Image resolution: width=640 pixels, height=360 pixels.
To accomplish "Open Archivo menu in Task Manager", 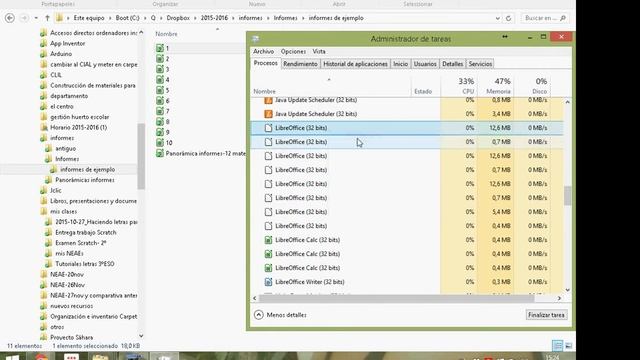I will [263, 51].
